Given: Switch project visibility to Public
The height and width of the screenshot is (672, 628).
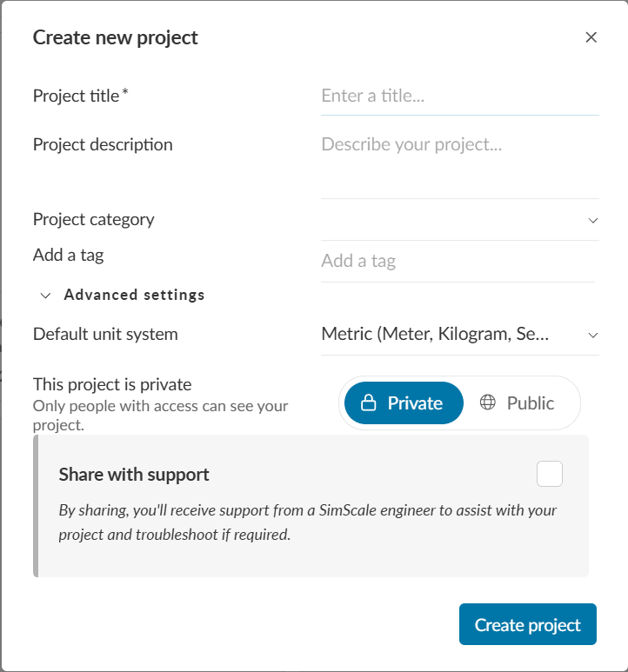Looking at the screenshot, I should click(518, 403).
